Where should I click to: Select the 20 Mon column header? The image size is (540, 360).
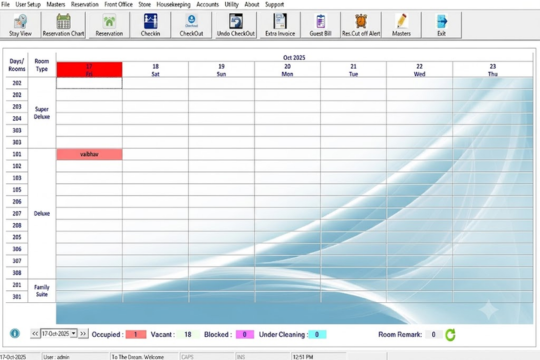(x=287, y=70)
